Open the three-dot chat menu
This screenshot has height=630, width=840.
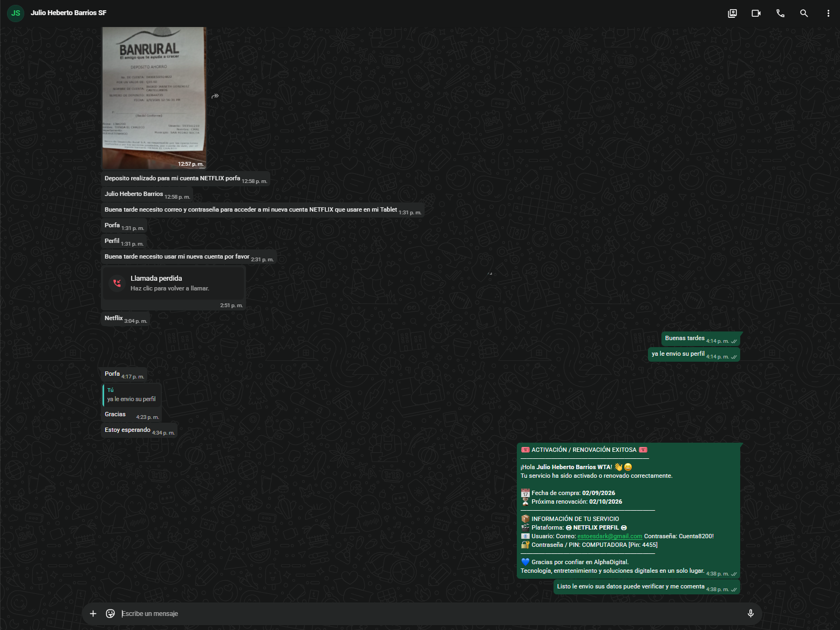[828, 13]
